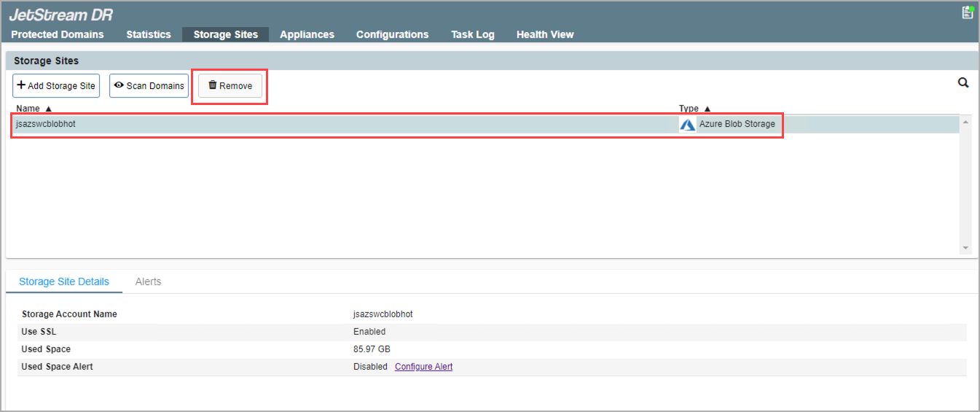Image resolution: width=980 pixels, height=412 pixels.
Task: Open the Configure Alert link
Action: pos(423,367)
